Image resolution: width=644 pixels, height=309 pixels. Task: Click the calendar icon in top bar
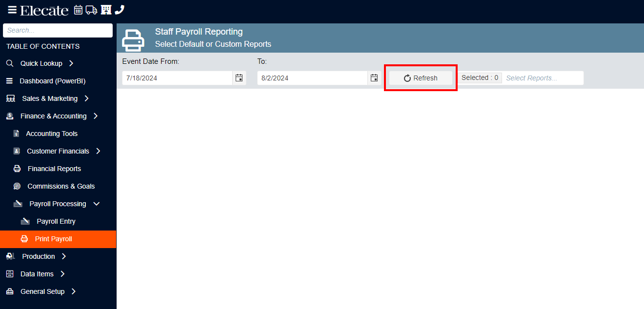pos(78,10)
